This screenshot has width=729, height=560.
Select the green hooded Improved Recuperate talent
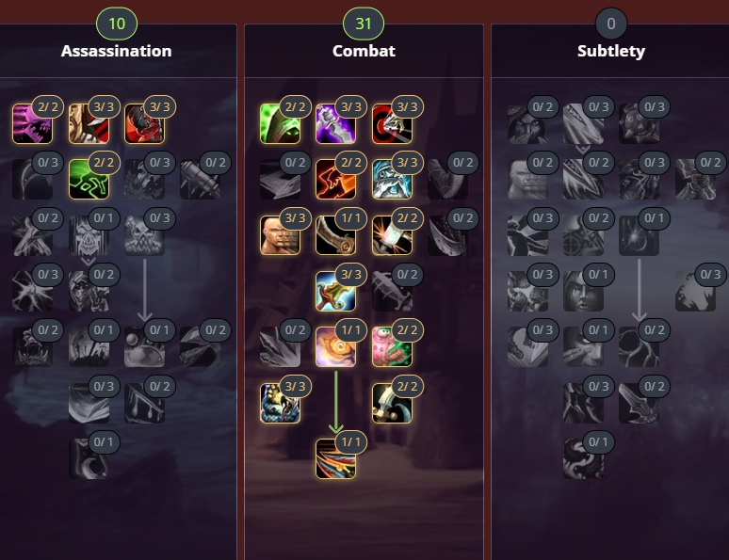click(280, 123)
